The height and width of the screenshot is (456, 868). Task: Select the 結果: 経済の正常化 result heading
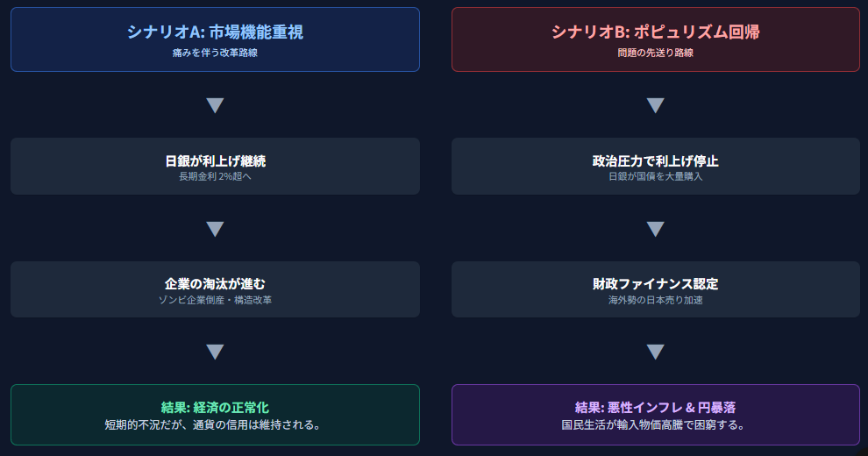coord(215,408)
